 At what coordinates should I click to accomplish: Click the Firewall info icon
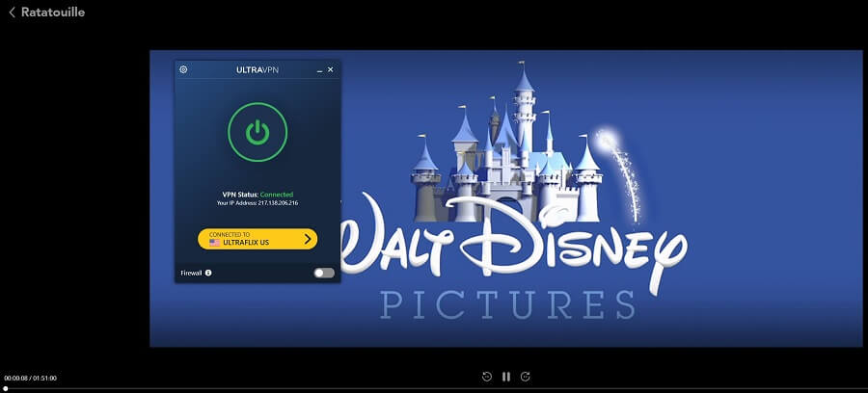tap(208, 273)
